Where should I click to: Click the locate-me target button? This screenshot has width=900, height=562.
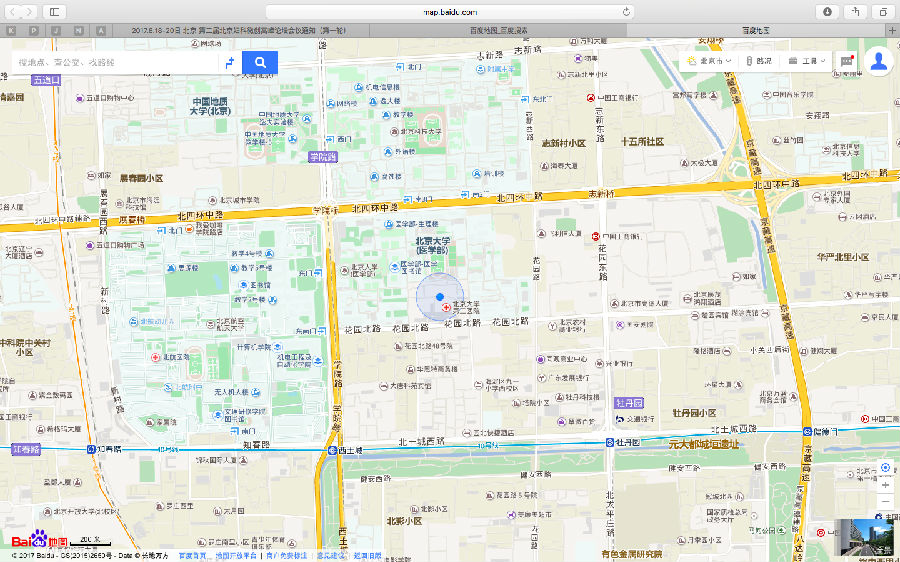point(886,467)
